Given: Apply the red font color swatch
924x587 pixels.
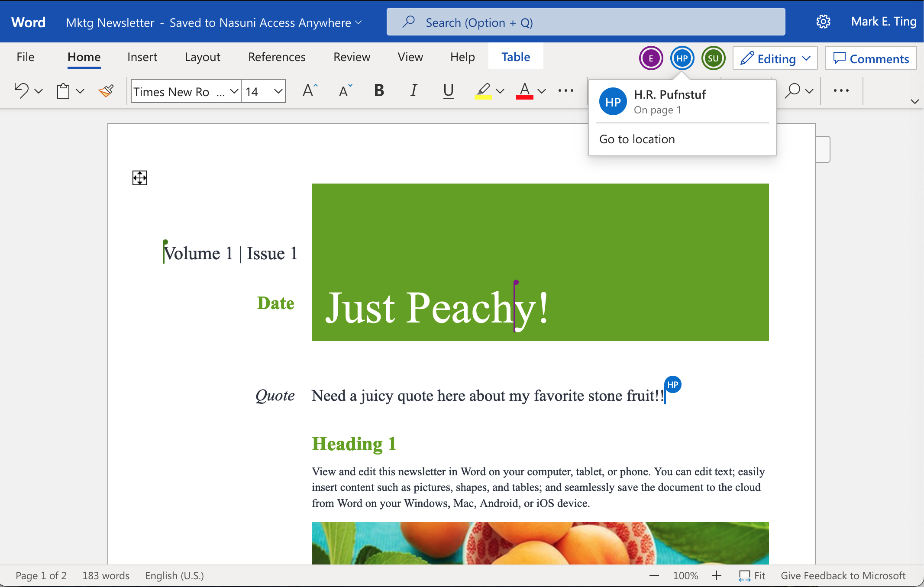Looking at the screenshot, I should 524,91.
